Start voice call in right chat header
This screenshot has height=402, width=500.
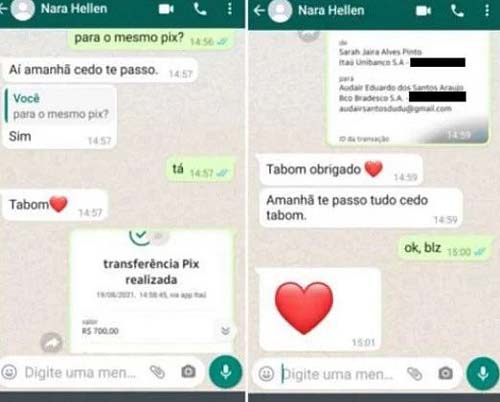(457, 11)
